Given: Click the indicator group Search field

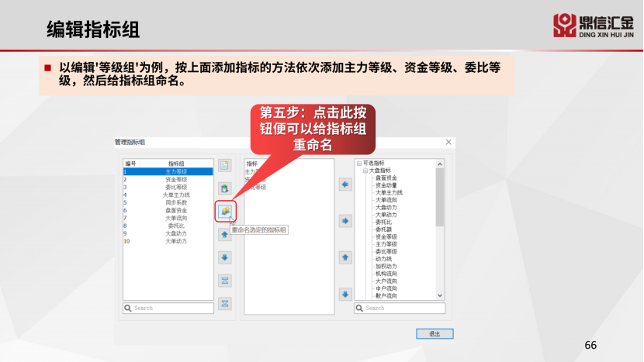Looking at the screenshot, I should [x=168, y=308].
